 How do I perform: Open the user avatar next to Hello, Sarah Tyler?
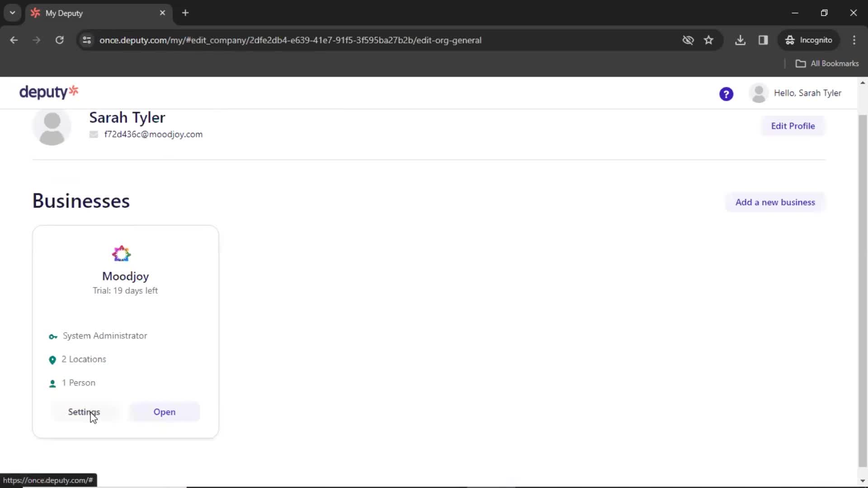[759, 93]
